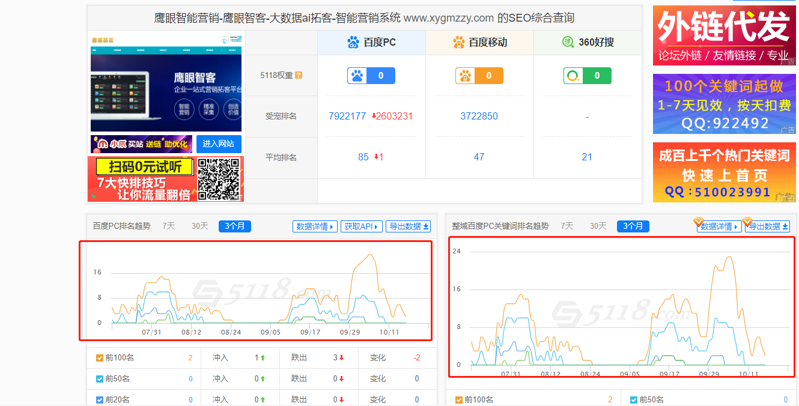The height and width of the screenshot is (406, 799).
Task: Select 7天 tab in 百度PC排名趋势
Action: click(x=168, y=226)
